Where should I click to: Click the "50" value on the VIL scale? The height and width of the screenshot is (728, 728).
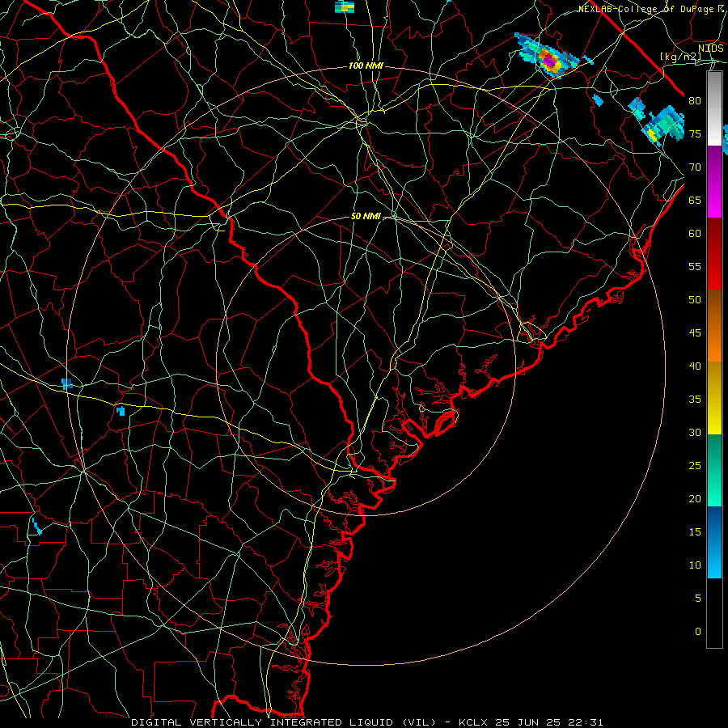pyautogui.click(x=695, y=300)
